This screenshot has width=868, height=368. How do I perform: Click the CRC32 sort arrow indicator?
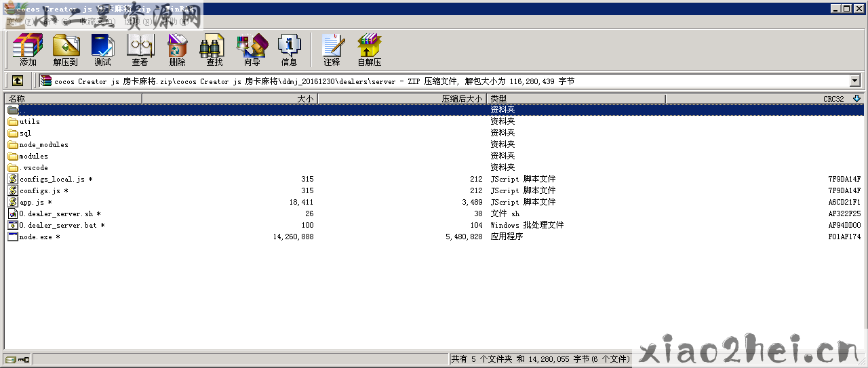click(x=856, y=98)
